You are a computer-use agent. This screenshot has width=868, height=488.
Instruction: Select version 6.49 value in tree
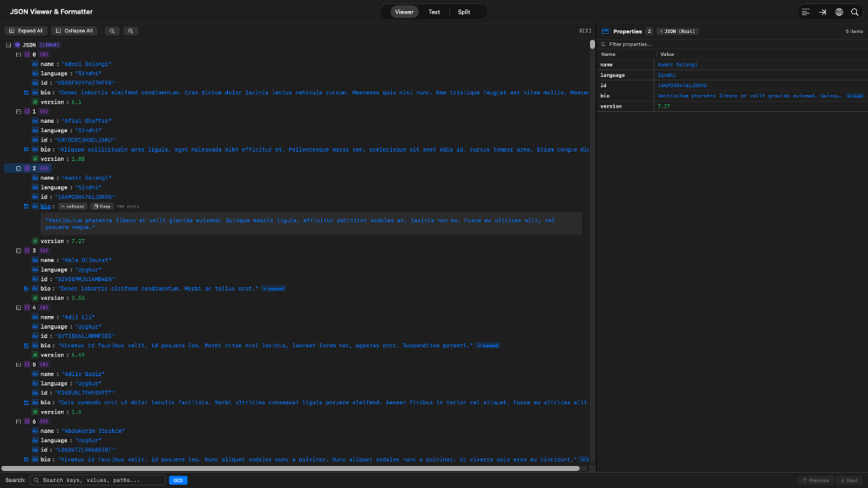(78, 355)
